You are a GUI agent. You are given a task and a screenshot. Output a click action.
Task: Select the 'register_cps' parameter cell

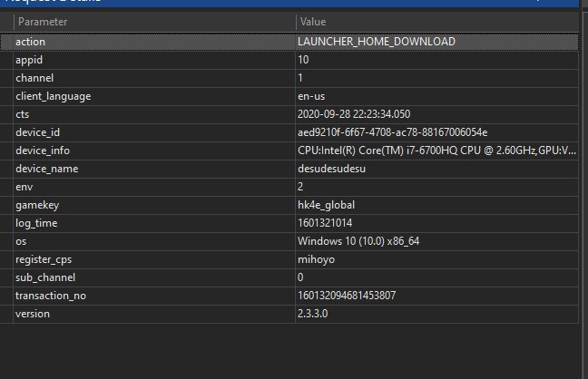154,259
